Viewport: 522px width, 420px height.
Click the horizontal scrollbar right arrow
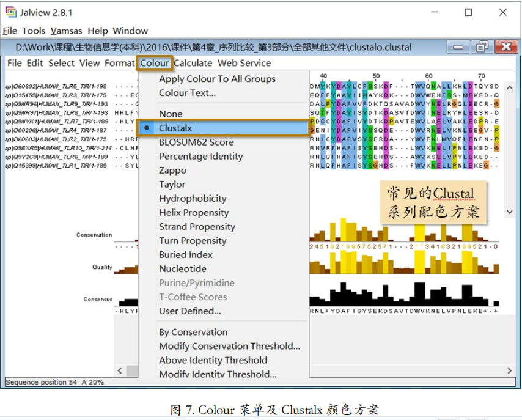coord(510,370)
